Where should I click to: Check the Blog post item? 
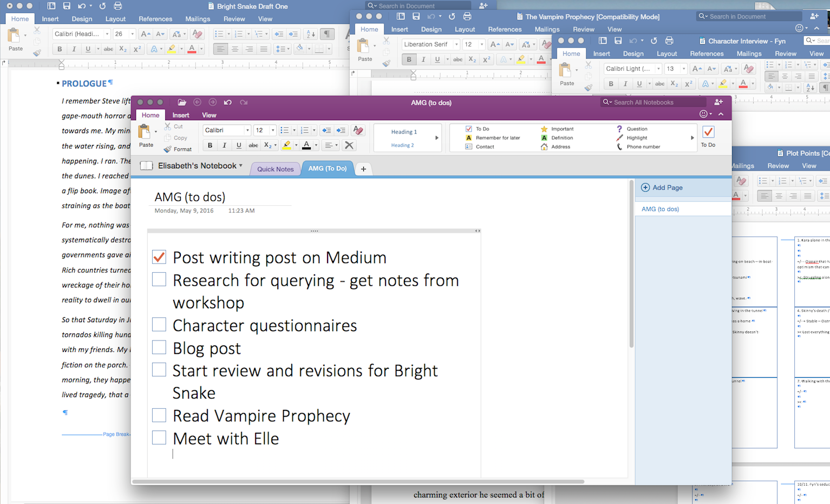tap(159, 347)
